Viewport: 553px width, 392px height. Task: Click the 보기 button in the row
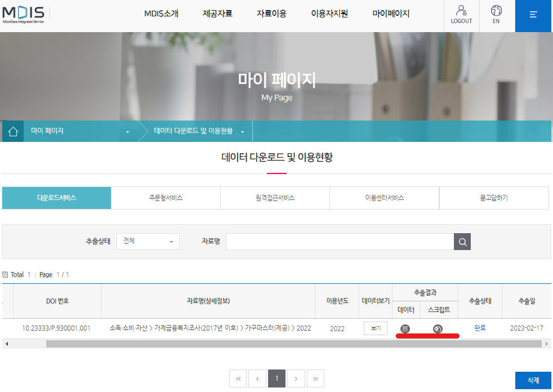tap(376, 328)
